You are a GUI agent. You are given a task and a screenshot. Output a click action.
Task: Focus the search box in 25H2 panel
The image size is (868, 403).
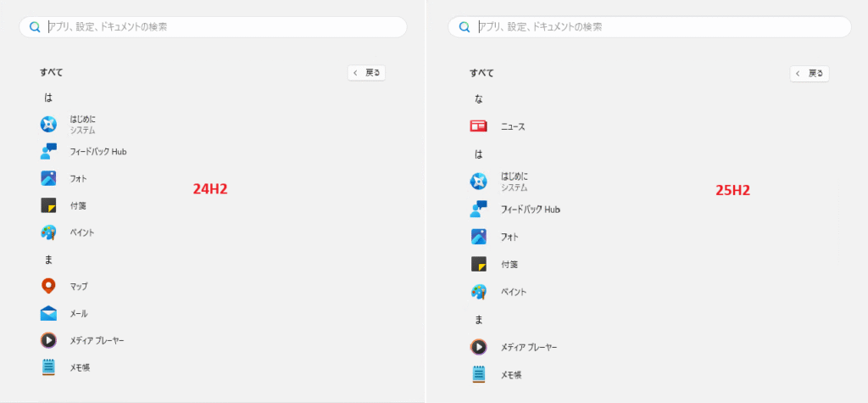(x=649, y=26)
